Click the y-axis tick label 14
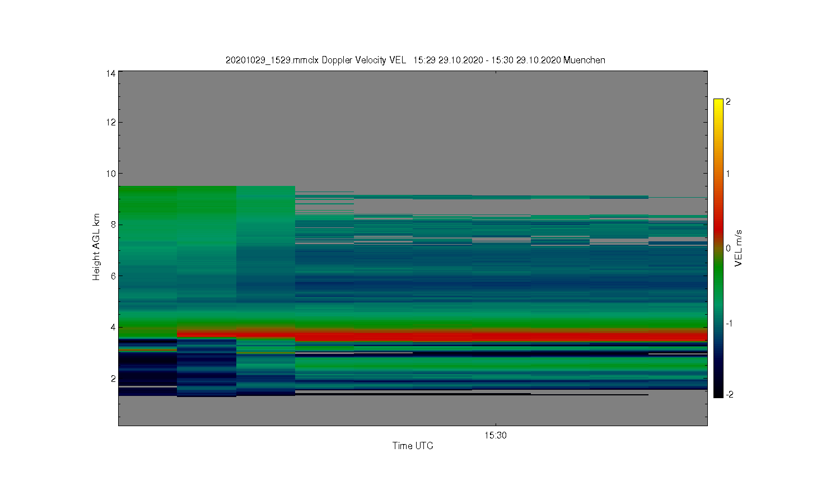The height and width of the screenshot is (504, 840). (x=111, y=73)
